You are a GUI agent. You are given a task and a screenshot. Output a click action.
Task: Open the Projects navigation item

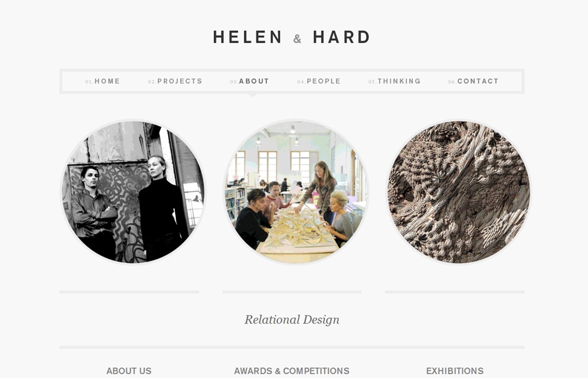(175, 81)
